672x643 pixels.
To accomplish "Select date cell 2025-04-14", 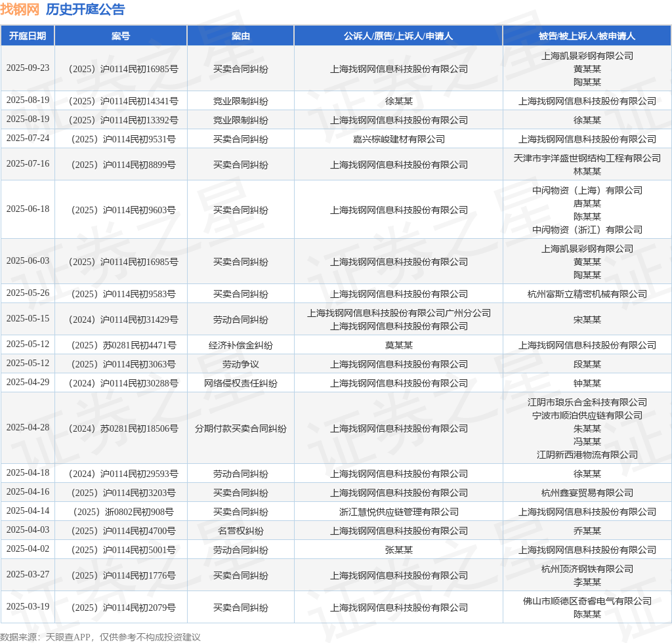I will point(28,511).
